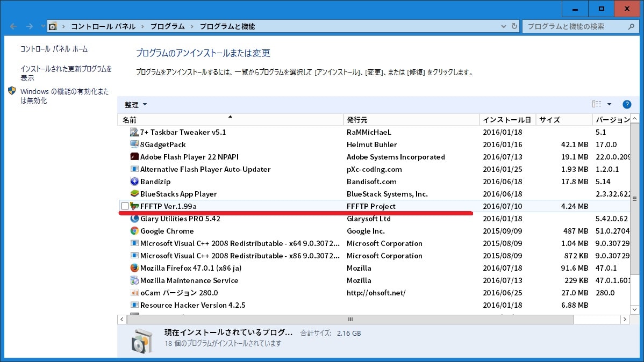The width and height of the screenshot is (644, 362).
Task: Click the Google Chrome icon
Action: (134, 230)
